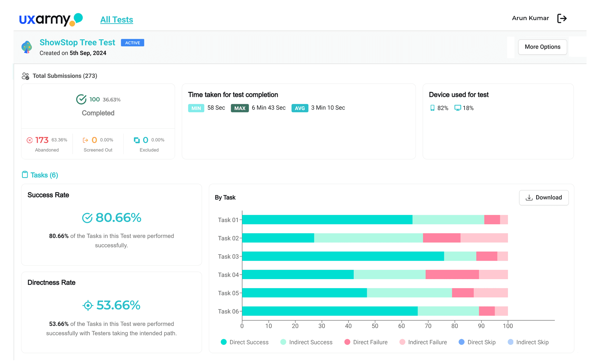Click the AVG time badge

pyautogui.click(x=300, y=108)
